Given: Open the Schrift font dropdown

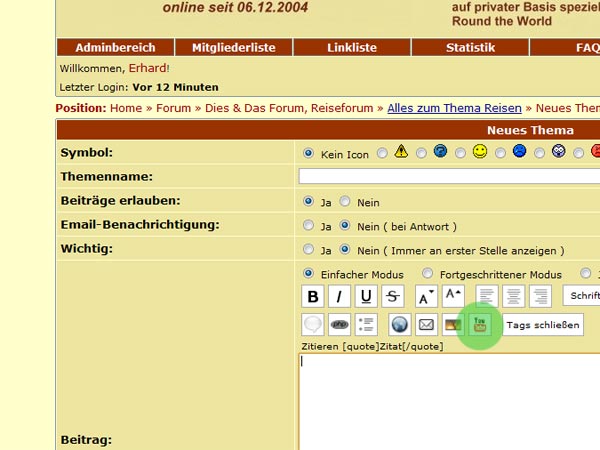Looking at the screenshot, I should [x=581, y=296].
